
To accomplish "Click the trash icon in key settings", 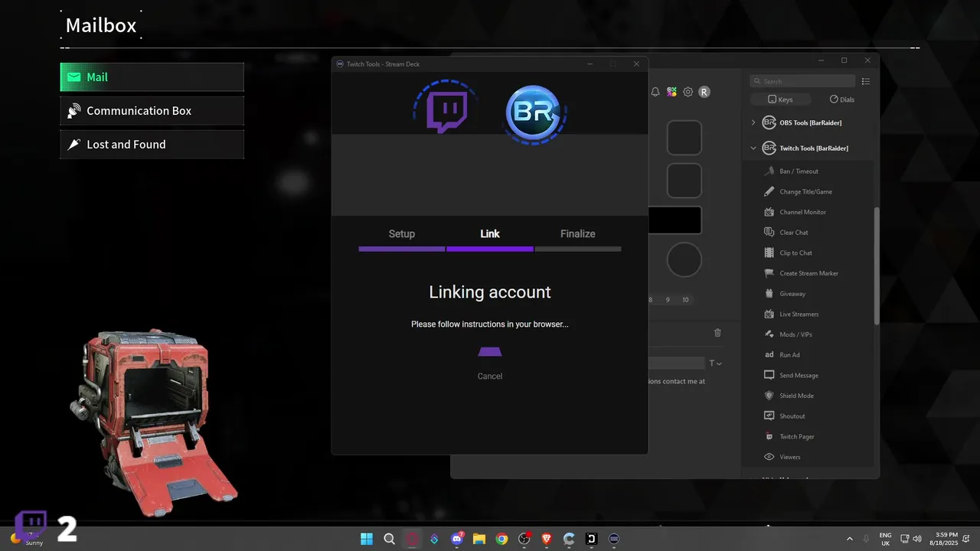I will pos(717,333).
